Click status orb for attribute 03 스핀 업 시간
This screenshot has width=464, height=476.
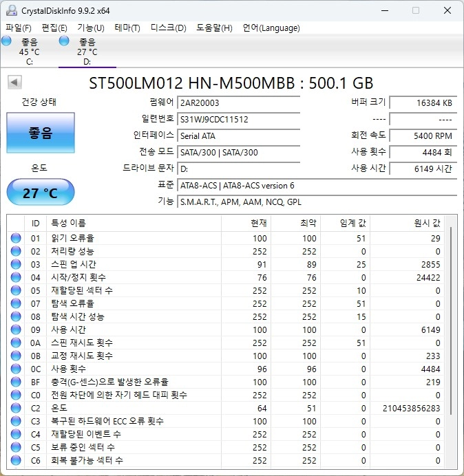point(16,264)
